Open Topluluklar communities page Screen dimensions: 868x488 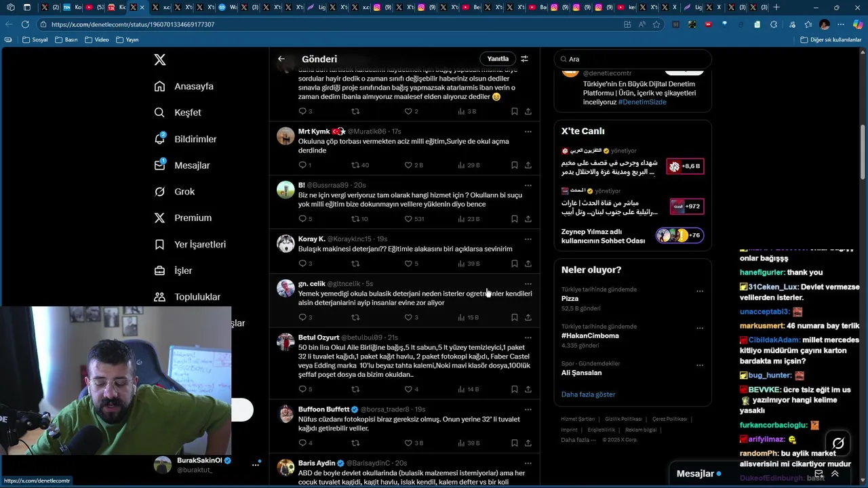187,297
